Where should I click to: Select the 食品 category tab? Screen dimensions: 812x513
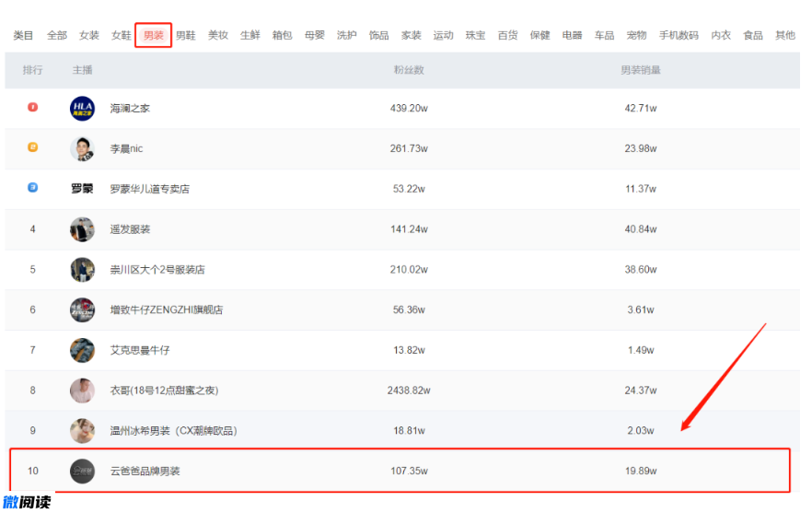(x=753, y=35)
